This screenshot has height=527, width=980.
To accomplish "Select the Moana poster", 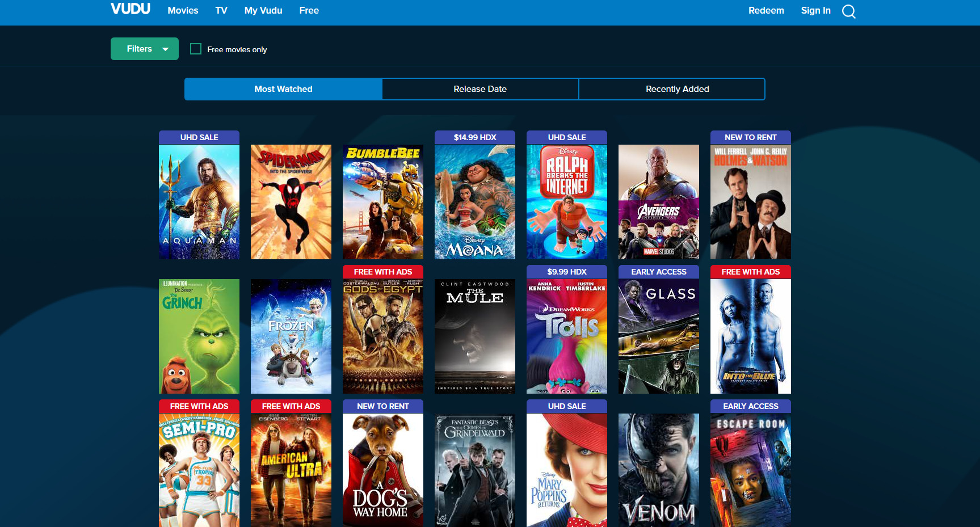I will point(474,201).
